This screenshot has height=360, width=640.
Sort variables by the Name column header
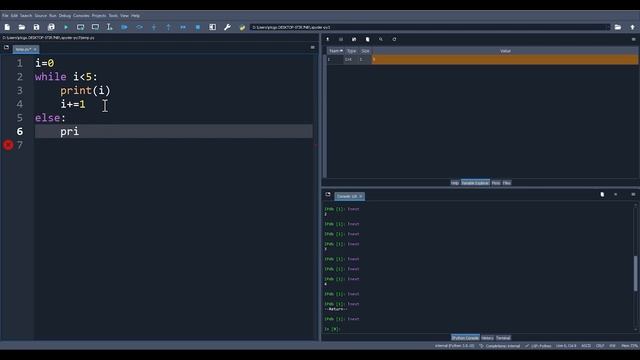[336, 51]
